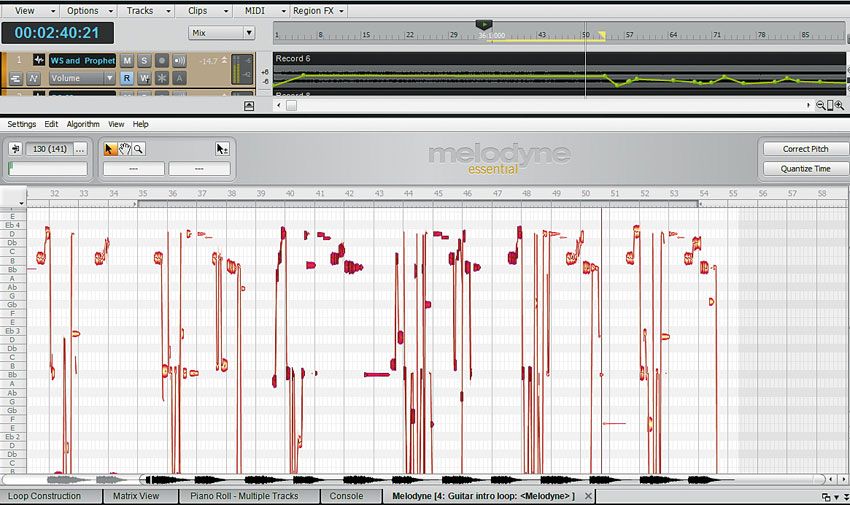The height and width of the screenshot is (505, 850).
Task: Open the Options dropdown menu
Action: 90,10
